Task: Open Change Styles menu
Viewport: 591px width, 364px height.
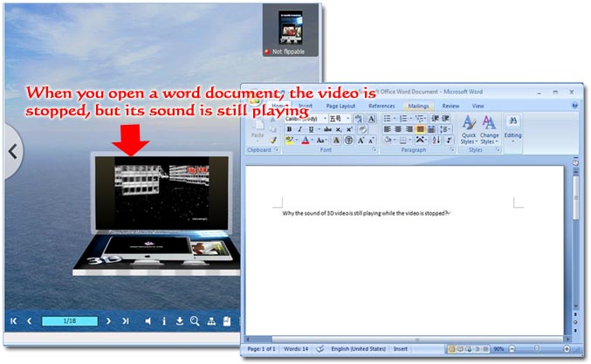Action: click(x=489, y=130)
